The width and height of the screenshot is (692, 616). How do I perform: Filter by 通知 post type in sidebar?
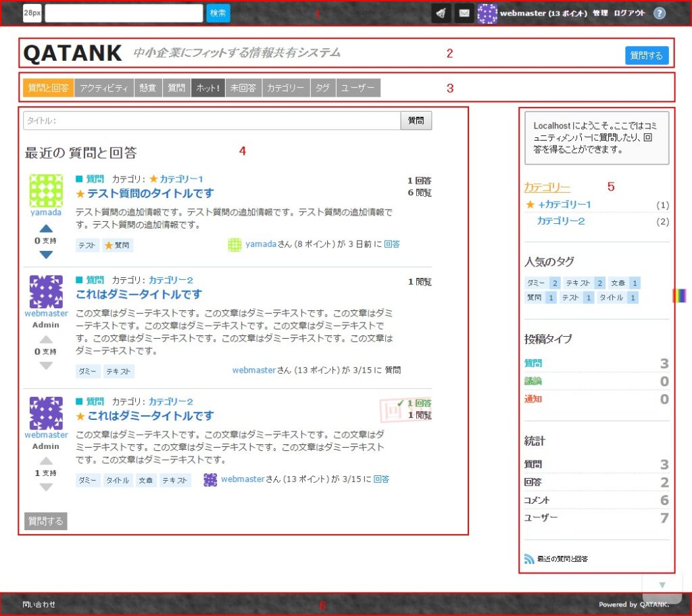[533, 399]
